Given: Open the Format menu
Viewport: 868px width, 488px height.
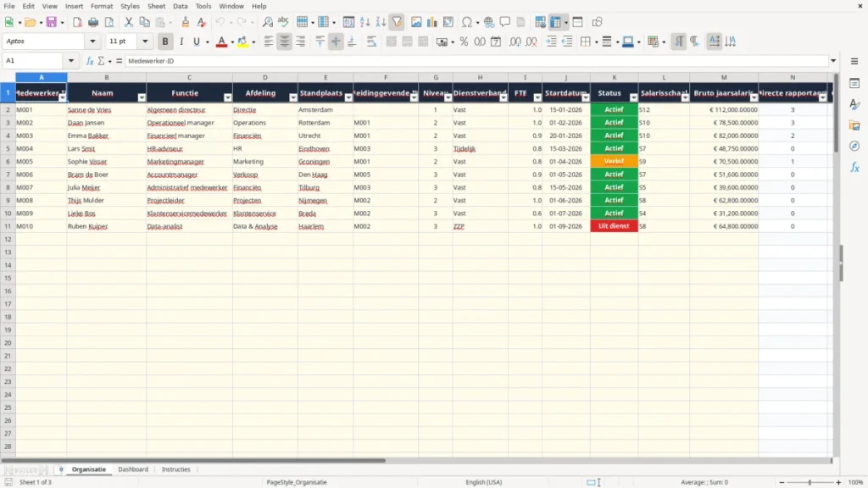Looking at the screenshot, I should pos(102,6).
